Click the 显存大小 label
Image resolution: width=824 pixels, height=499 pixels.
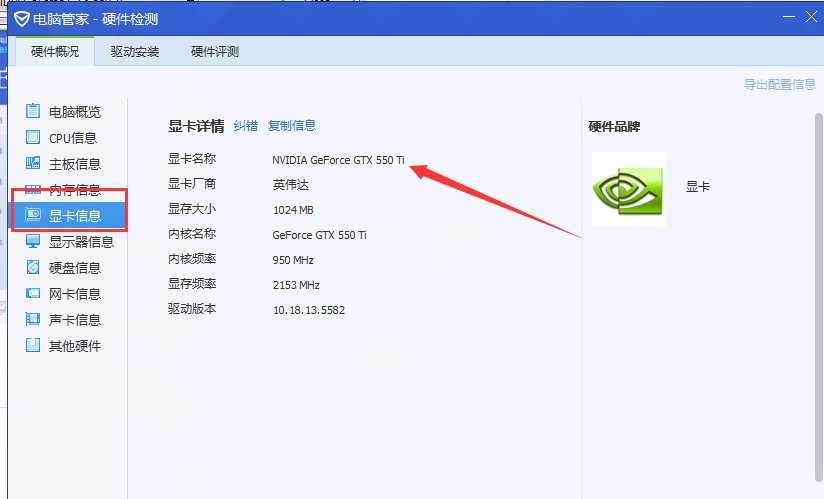[192, 209]
